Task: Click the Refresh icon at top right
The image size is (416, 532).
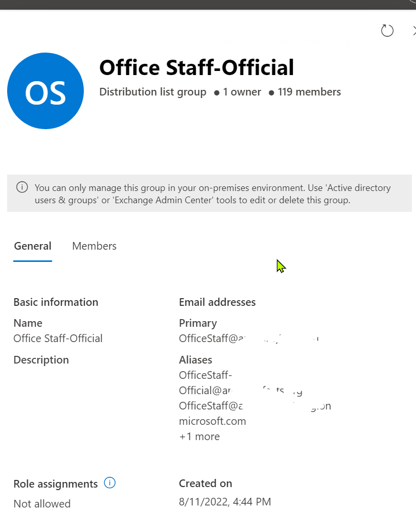Action: click(387, 31)
